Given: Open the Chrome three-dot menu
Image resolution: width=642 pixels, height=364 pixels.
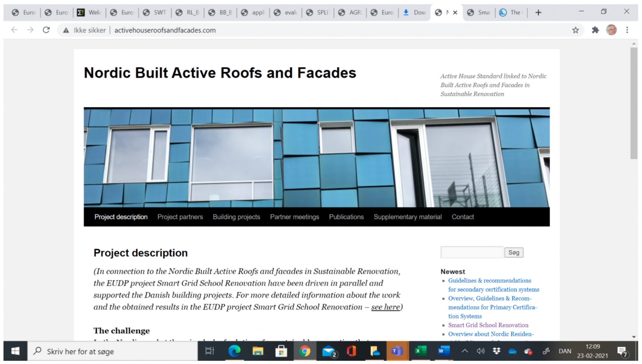Looking at the screenshot, I should tap(627, 30).
